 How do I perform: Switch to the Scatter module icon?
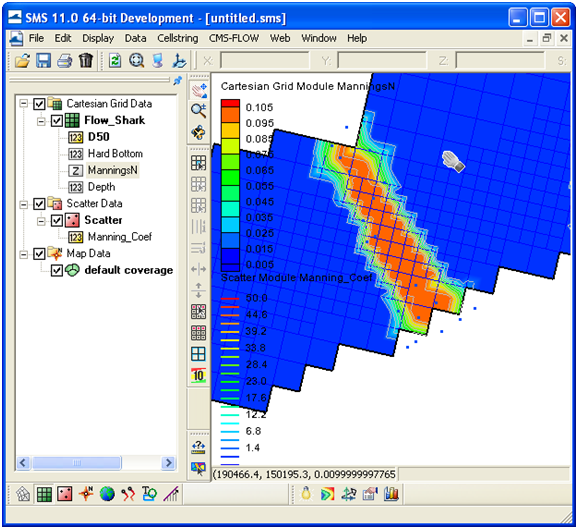(x=65, y=494)
